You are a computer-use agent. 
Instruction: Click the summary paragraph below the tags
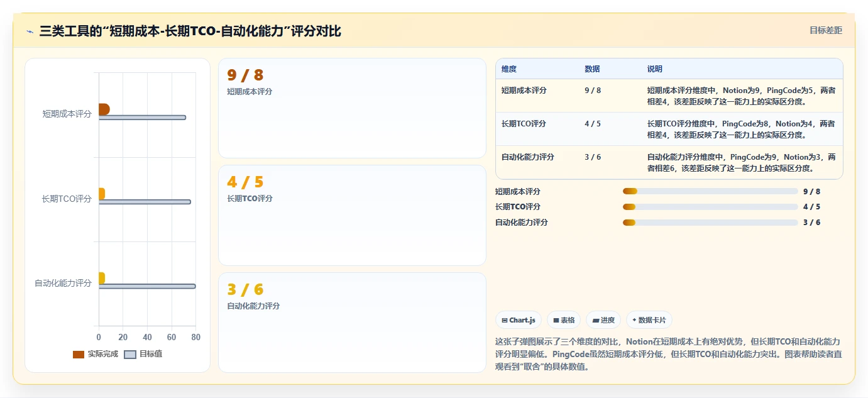(x=668, y=354)
